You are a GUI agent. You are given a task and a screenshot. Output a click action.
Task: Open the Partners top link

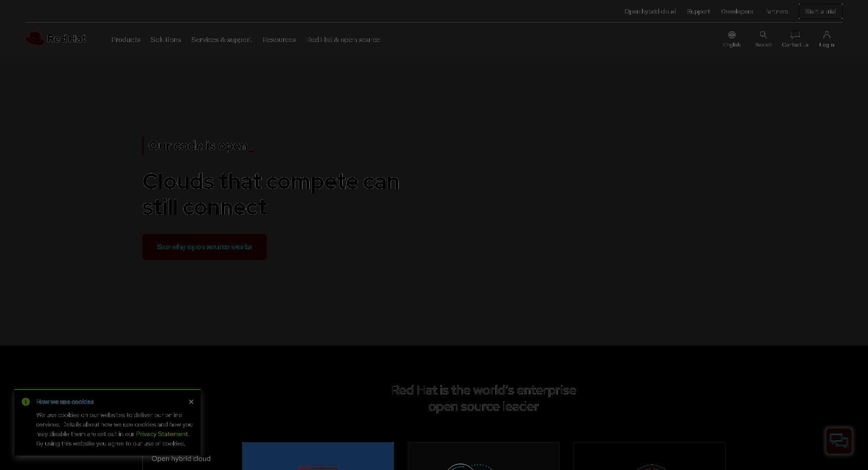[x=776, y=11]
